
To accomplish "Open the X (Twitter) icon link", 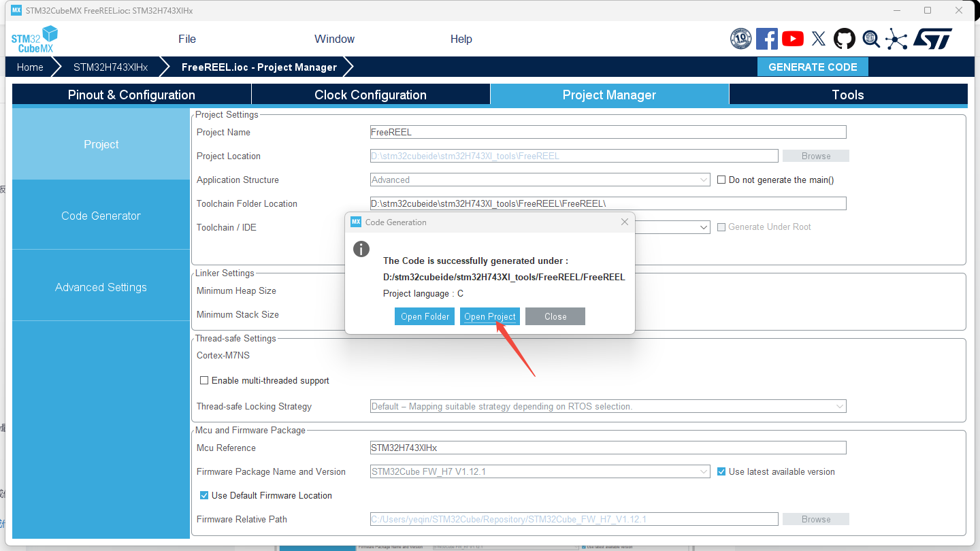I will pyautogui.click(x=819, y=39).
